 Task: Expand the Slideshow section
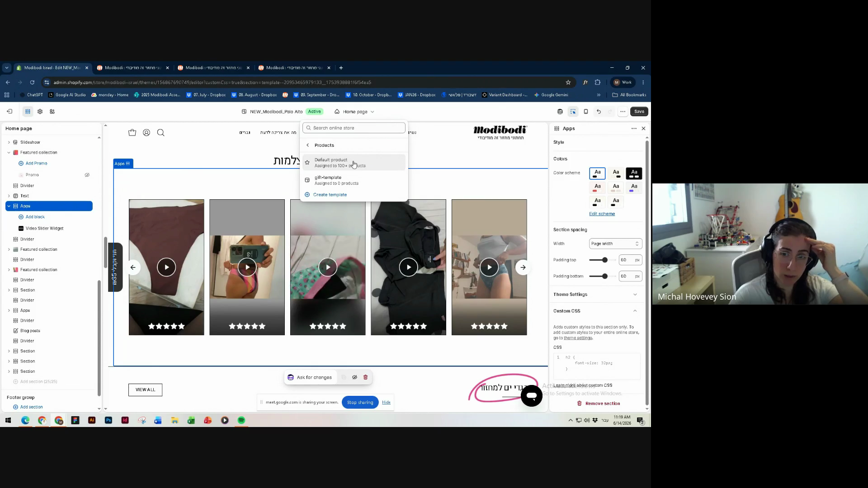click(x=9, y=142)
